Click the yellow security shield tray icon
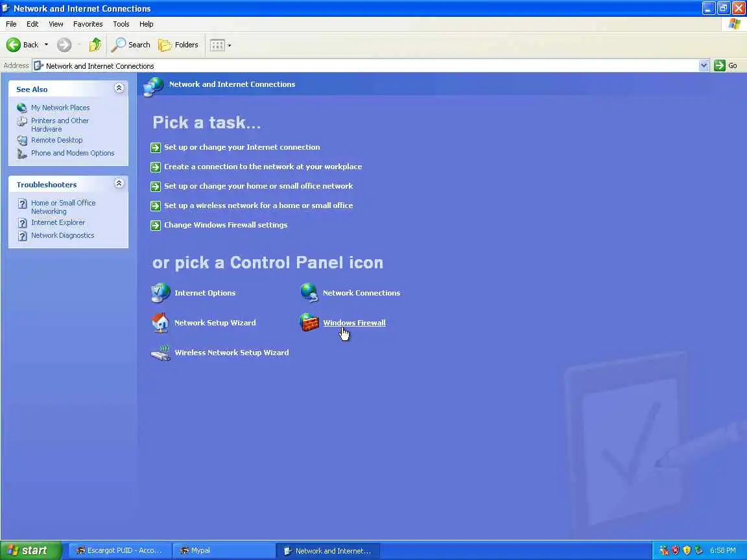The image size is (747, 560). coord(687,550)
